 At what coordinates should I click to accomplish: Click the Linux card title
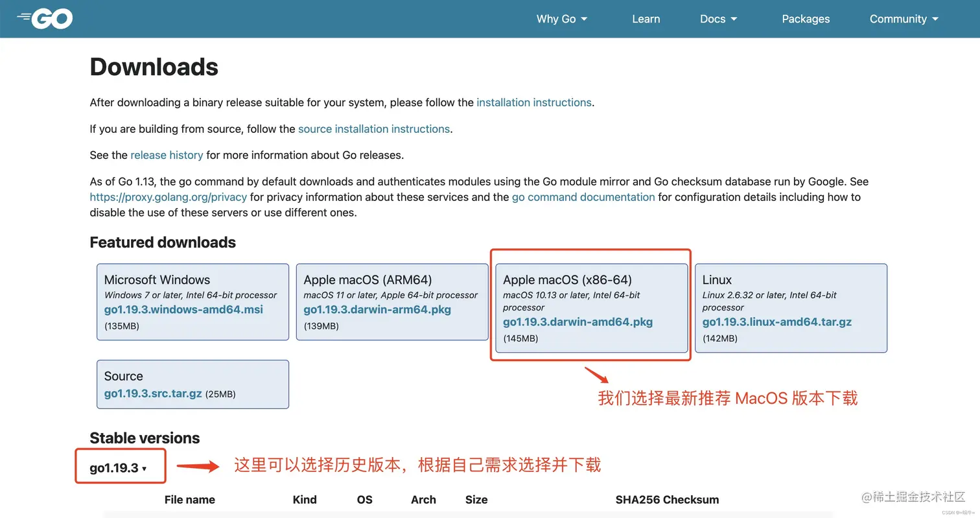[x=717, y=280]
